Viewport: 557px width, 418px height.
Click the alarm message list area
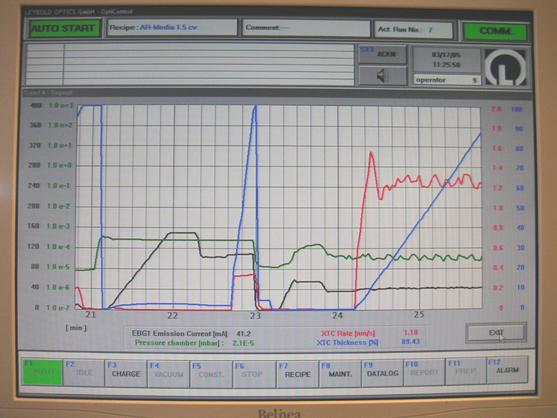pyautogui.click(x=190, y=65)
